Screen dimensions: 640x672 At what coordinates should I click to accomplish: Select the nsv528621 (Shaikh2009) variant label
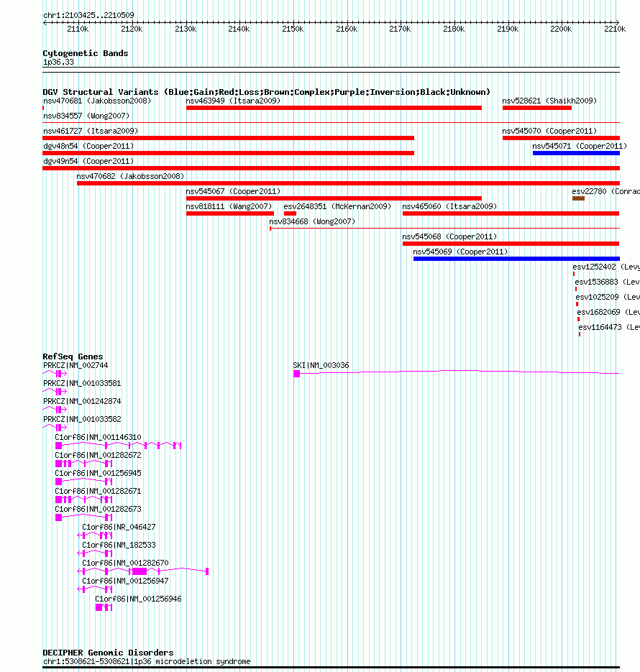[x=549, y=101]
